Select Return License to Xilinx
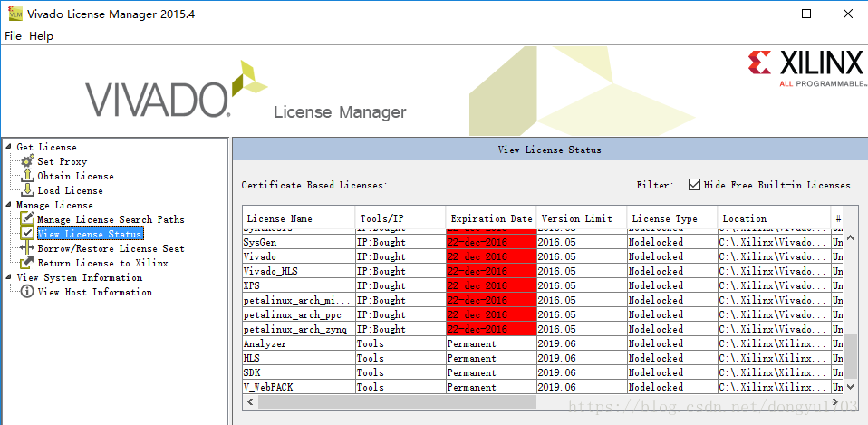Image resolution: width=868 pixels, height=425 pixels. click(102, 263)
